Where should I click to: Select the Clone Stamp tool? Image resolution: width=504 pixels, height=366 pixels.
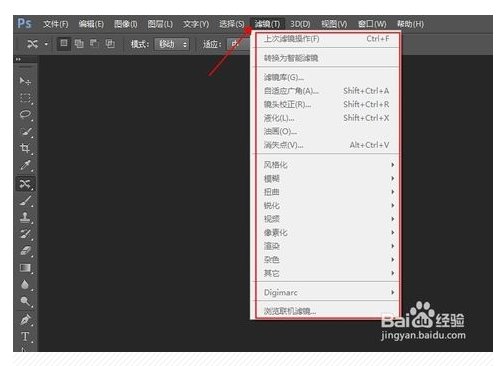25,217
